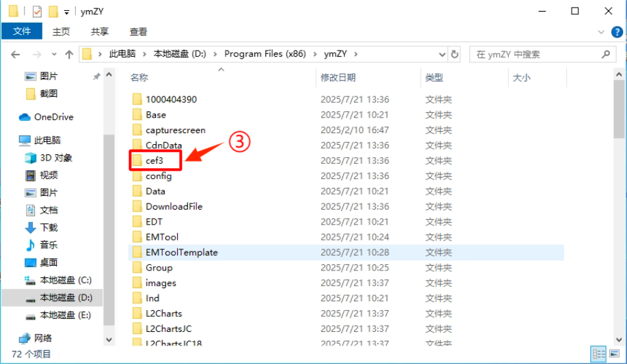Expand the ribbon with the chevron
The image size is (627, 364).
[x=600, y=32]
